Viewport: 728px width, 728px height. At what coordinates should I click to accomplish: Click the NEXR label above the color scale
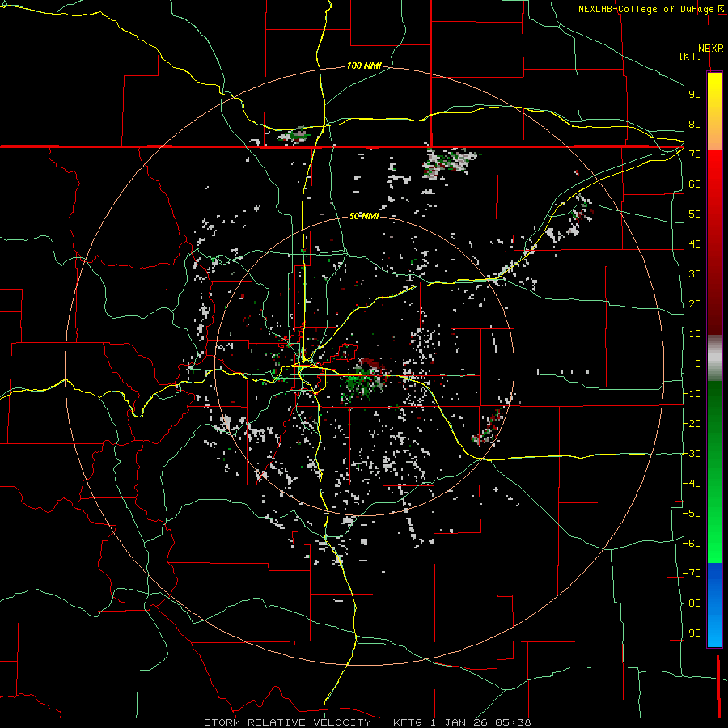click(x=710, y=49)
